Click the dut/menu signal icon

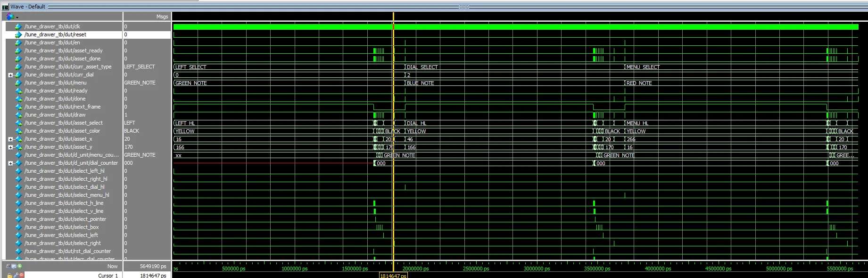18,83
